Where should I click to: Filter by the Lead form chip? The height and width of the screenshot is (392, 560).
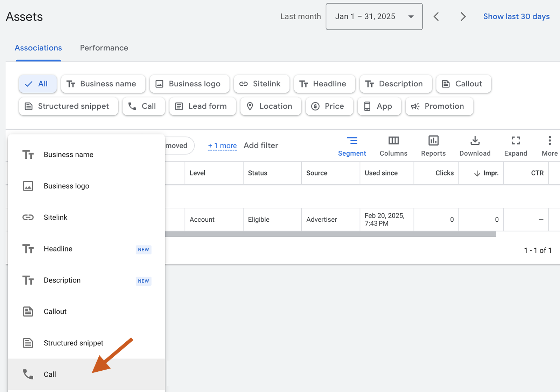coord(202,106)
